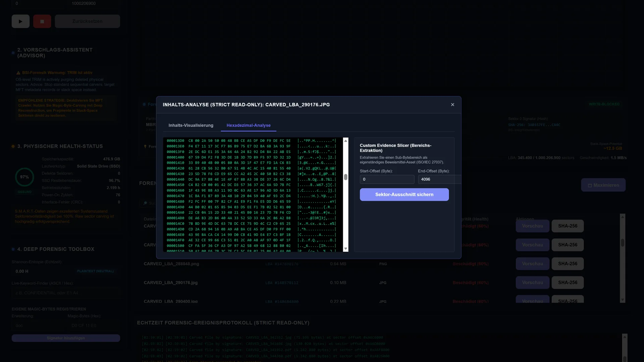Click the Magic-Bytes hex field

(94, 325)
